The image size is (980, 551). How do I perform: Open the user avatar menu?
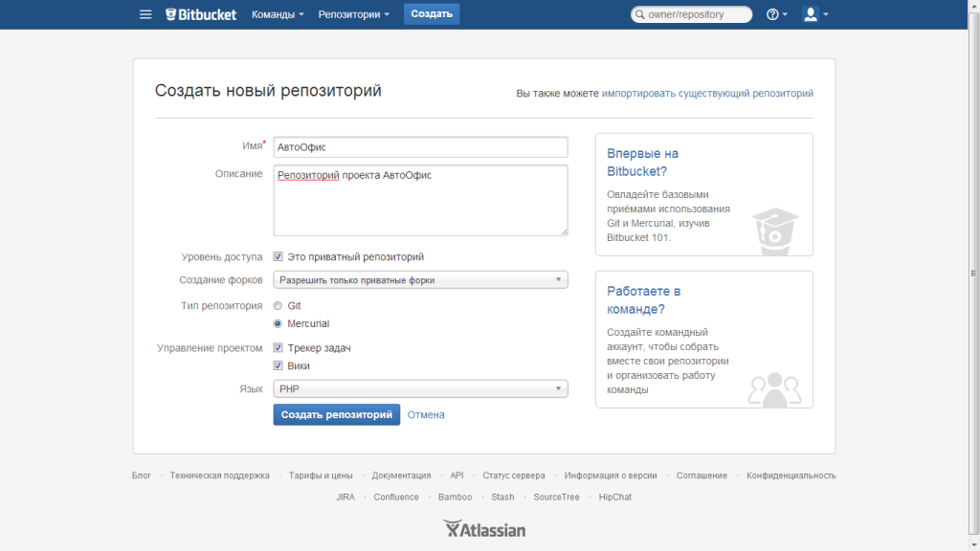tap(810, 13)
